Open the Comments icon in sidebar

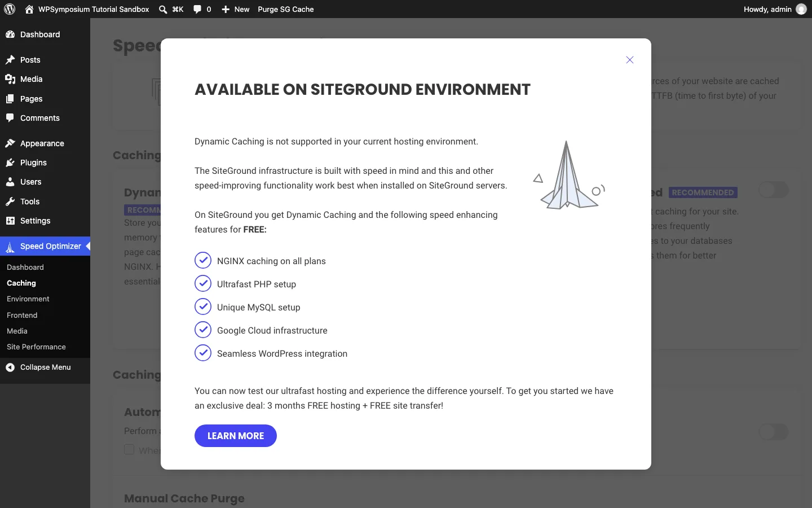[x=10, y=118]
